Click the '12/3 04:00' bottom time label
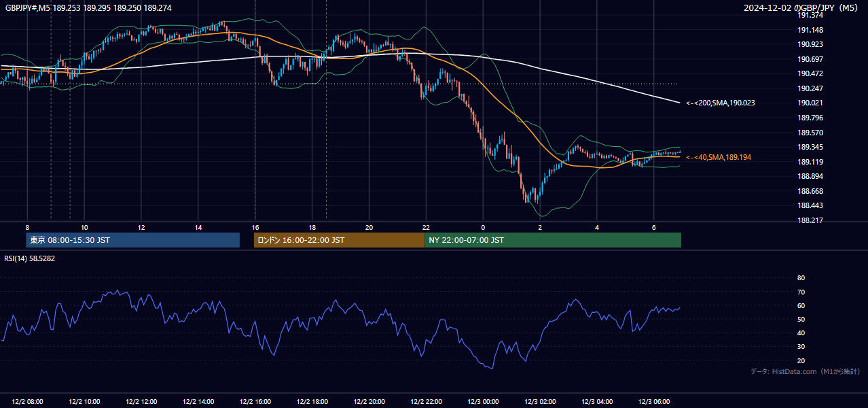 [x=597, y=402]
